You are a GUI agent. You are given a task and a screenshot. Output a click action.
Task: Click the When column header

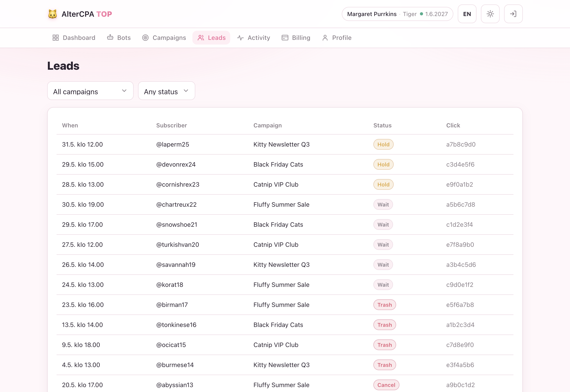[x=70, y=125]
